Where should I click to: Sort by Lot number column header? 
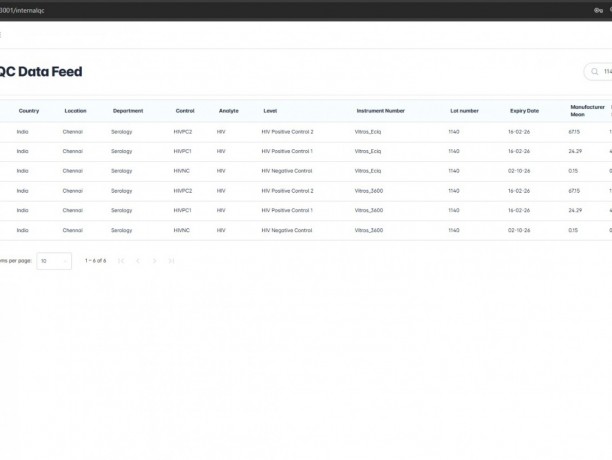tap(464, 111)
